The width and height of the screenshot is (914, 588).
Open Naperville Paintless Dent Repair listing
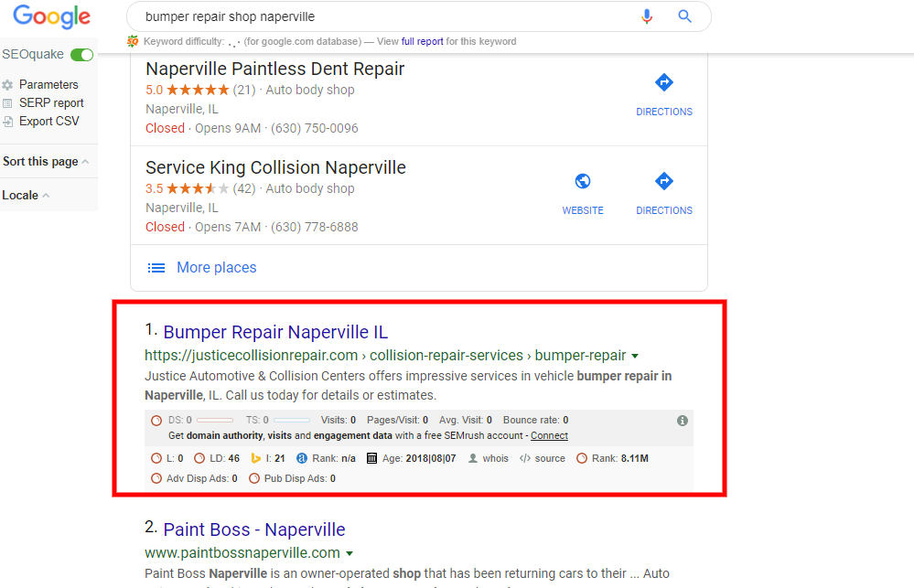(274, 69)
